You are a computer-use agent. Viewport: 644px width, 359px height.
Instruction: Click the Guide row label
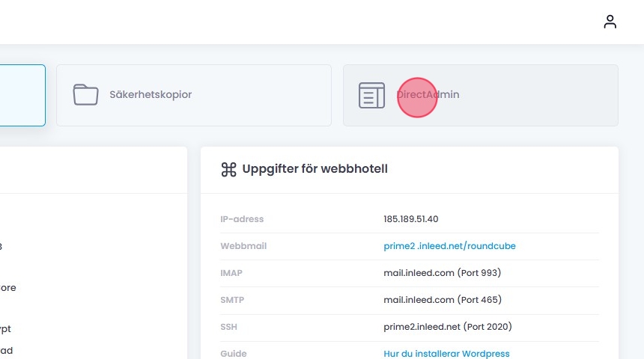(x=233, y=354)
